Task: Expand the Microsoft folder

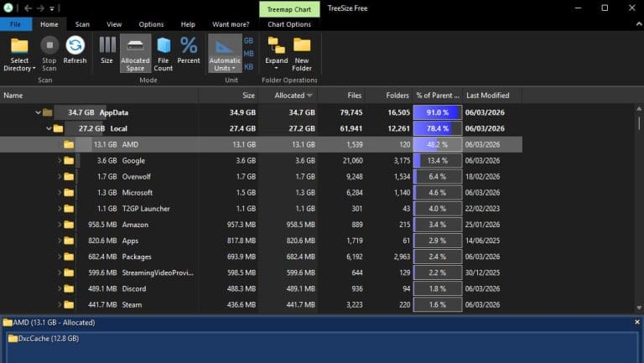Action: [x=60, y=193]
